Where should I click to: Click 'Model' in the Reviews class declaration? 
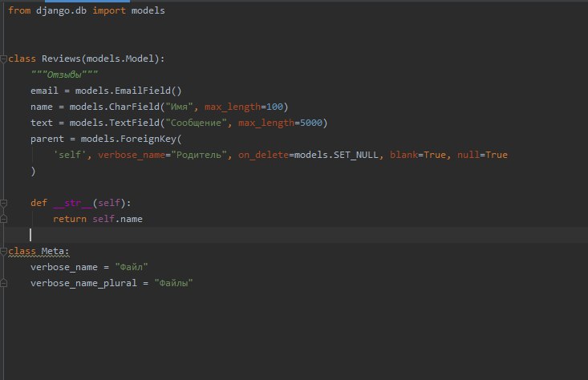tap(140, 59)
